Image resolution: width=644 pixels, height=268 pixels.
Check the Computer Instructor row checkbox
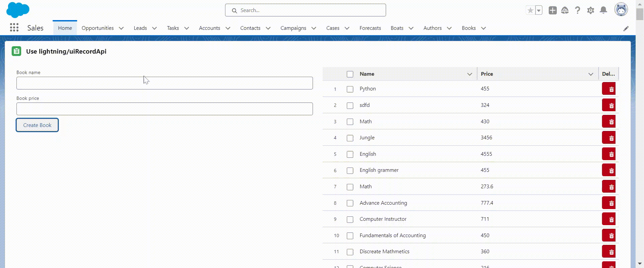click(350, 219)
